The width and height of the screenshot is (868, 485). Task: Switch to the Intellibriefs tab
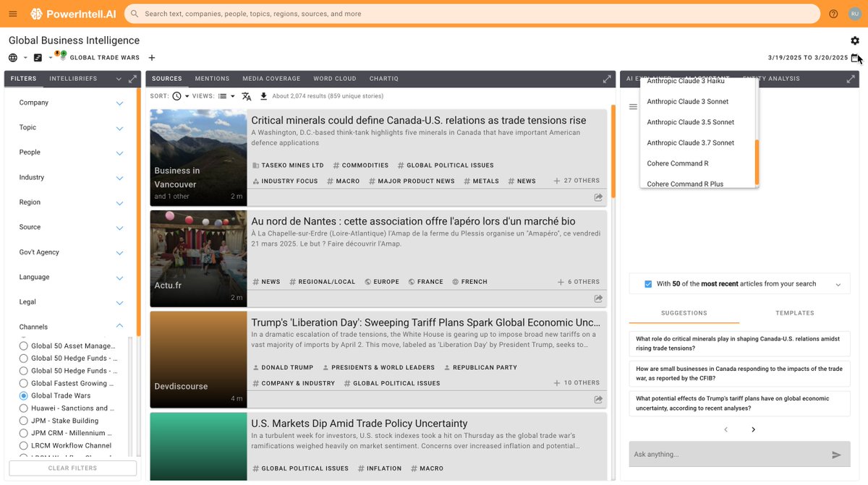tap(73, 79)
